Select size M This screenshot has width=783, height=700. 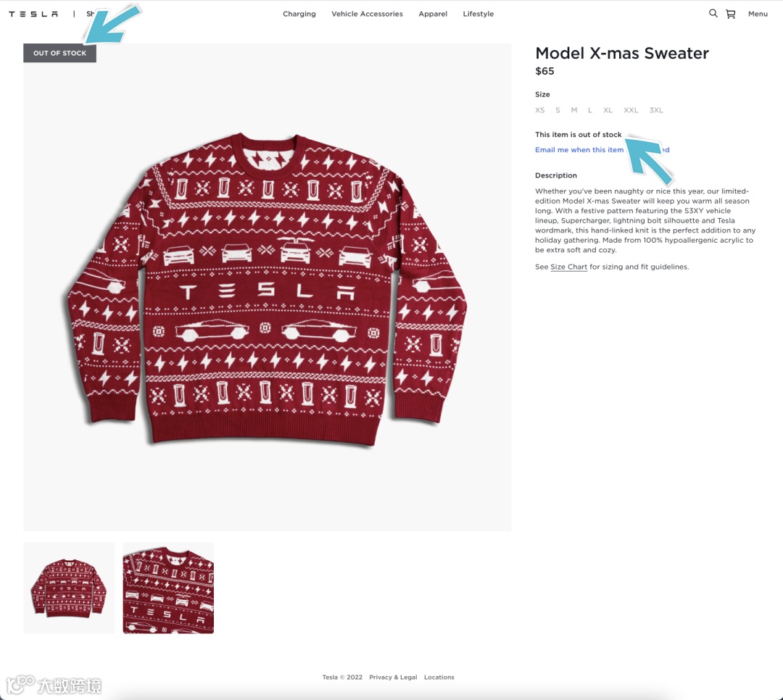574,110
